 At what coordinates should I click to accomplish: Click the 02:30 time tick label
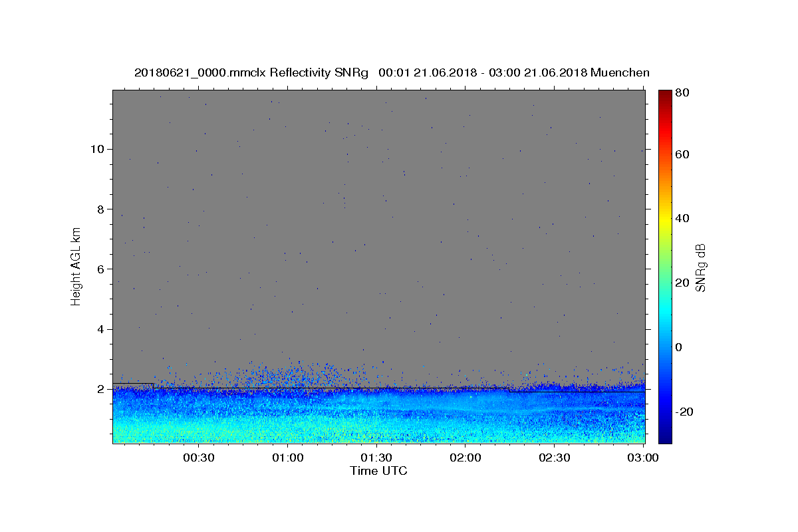click(555, 458)
